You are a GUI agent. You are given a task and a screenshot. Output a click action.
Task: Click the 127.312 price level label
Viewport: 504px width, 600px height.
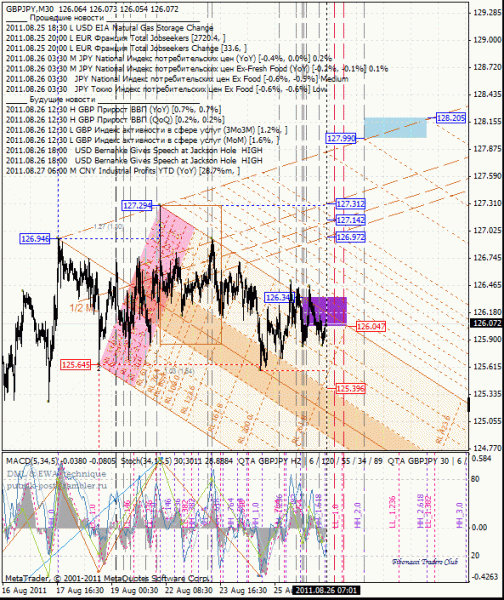coord(350,204)
